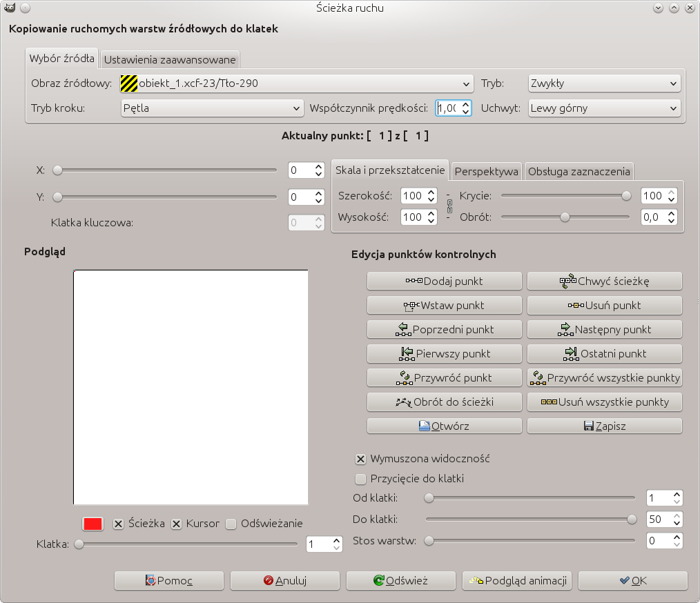Click Obrót do ścieżki button

click(444, 402)
